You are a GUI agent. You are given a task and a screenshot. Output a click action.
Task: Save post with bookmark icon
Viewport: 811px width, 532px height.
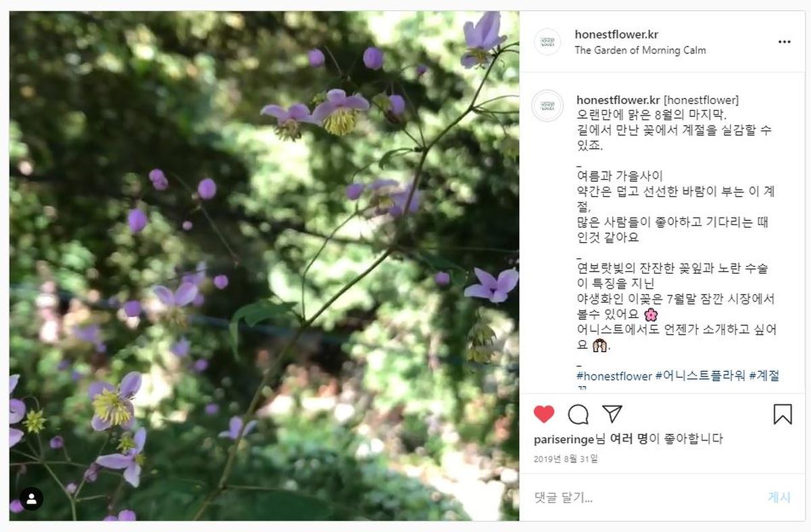pos(783,414)
